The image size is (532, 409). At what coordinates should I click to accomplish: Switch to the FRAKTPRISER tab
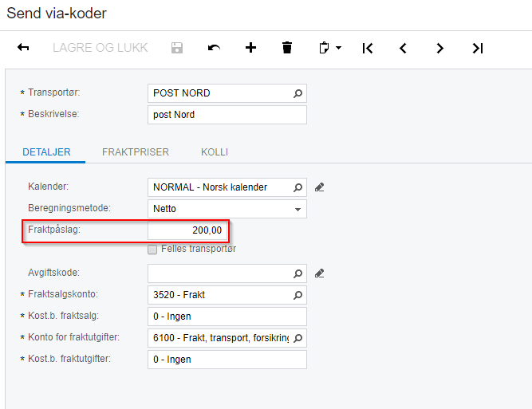[136, 152]
